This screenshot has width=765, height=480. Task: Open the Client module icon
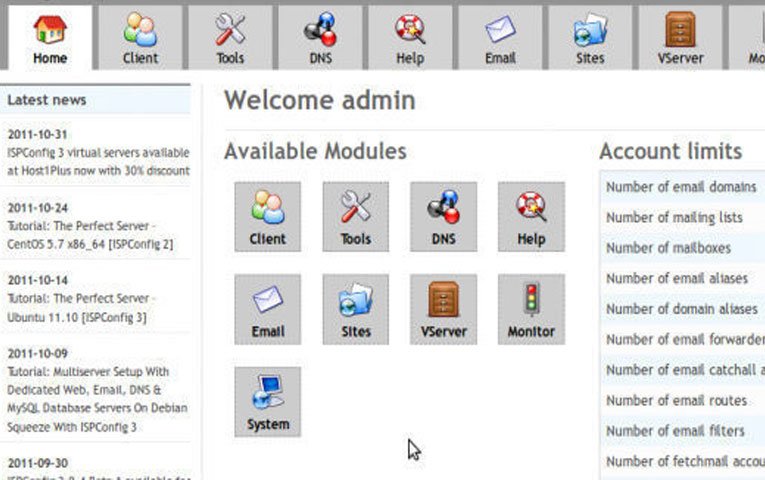[267, 216]
